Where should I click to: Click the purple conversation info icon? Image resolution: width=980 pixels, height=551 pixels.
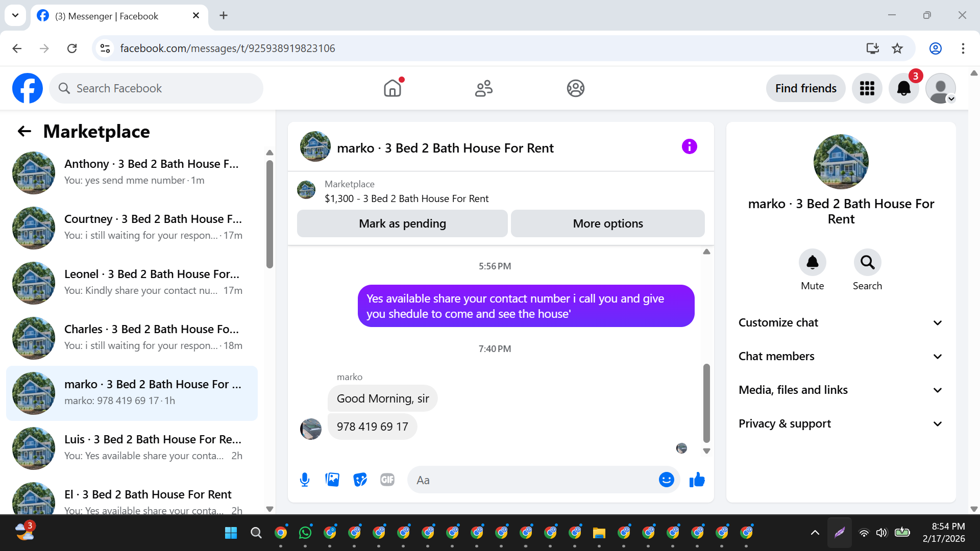[x=689, y=147]
